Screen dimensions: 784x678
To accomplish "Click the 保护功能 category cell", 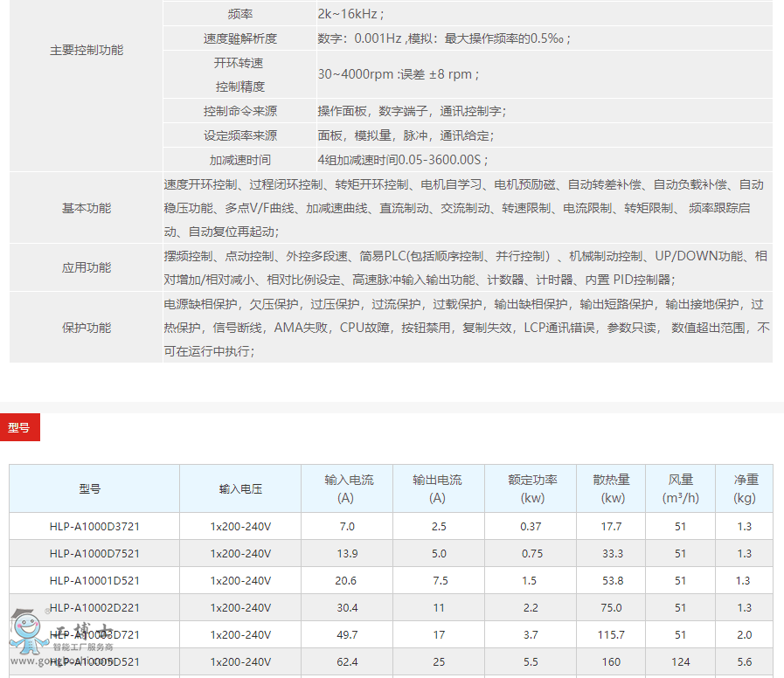I will point(86,328).
